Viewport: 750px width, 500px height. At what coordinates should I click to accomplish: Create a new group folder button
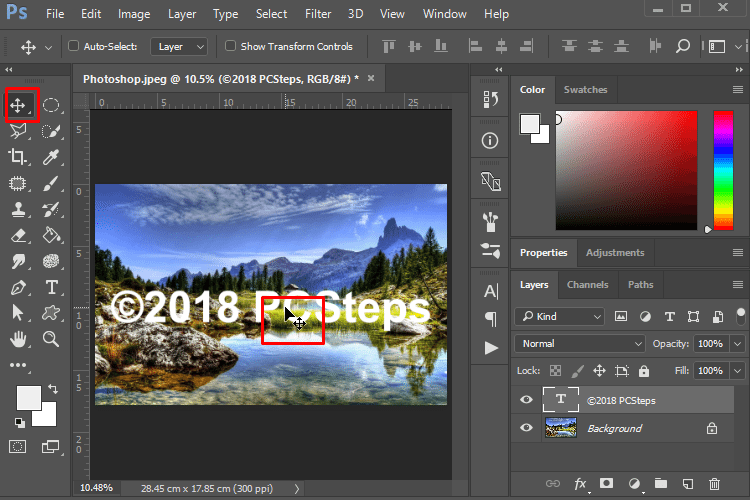pos(661,483)
